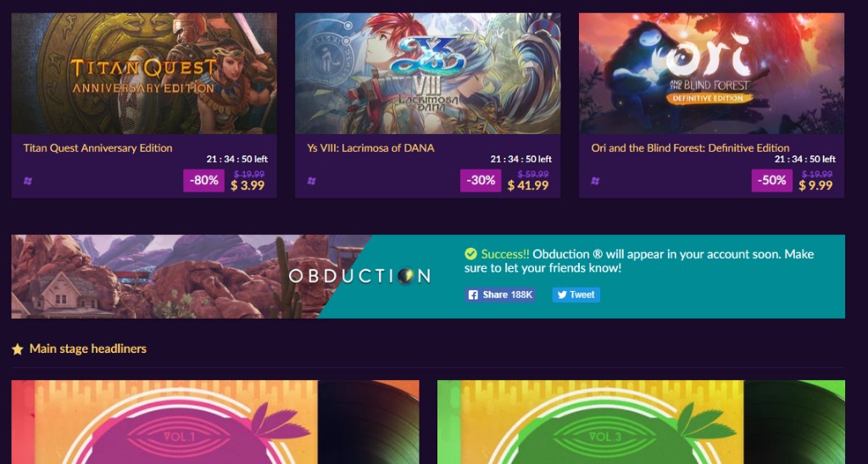The height and width of the screenshot is (464, 868).
Task: Click the -50% discount badge
Action: [771, 181]
